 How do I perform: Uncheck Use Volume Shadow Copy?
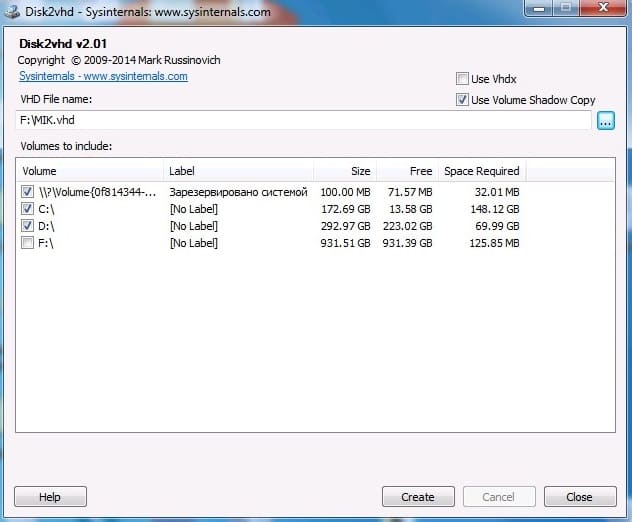(x=462, y=100)
